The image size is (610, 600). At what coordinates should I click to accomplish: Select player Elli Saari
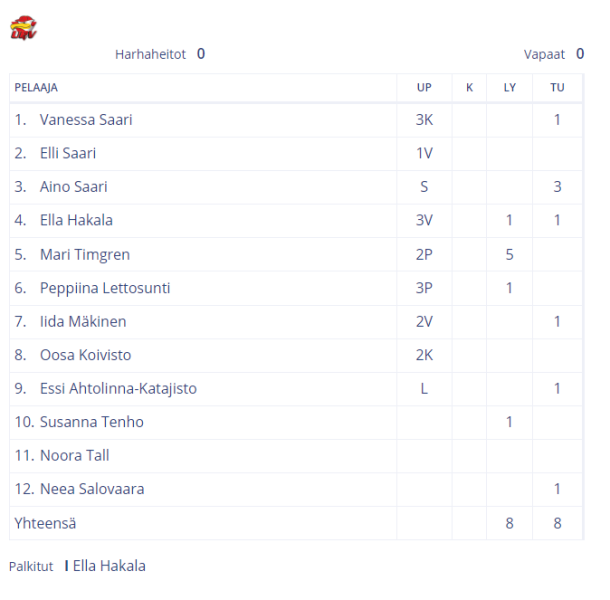(68, 153)
